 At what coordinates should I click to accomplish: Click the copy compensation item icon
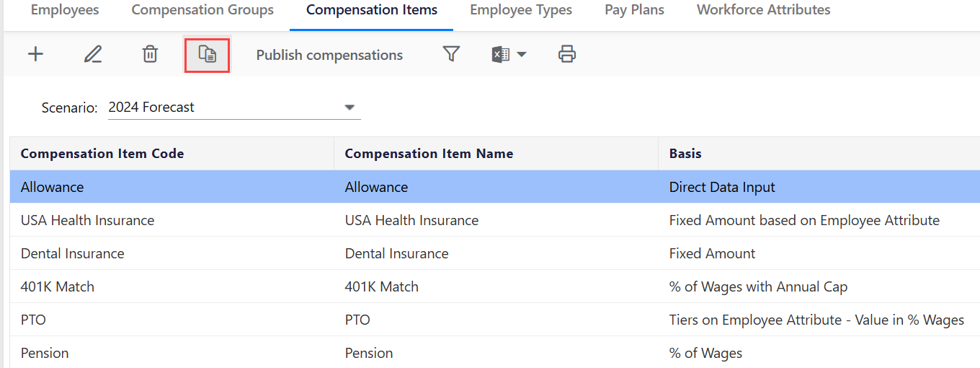[x=208, y=55]
